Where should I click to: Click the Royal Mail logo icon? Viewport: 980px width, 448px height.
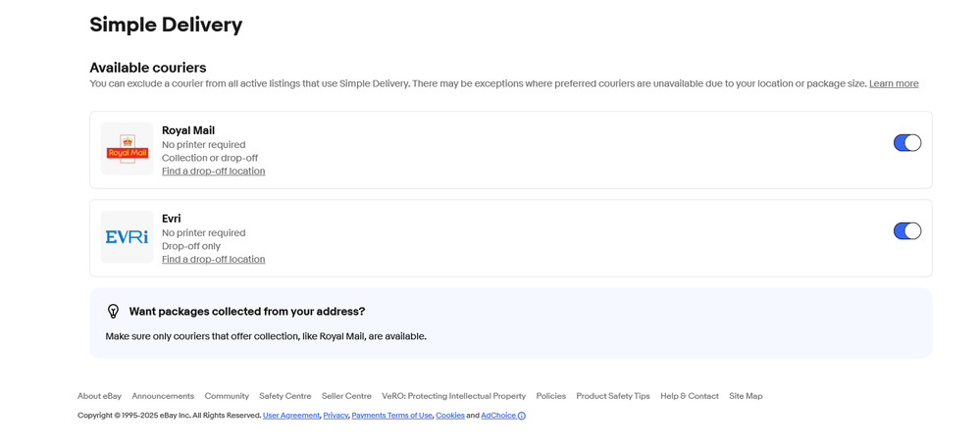click(127, 149)
